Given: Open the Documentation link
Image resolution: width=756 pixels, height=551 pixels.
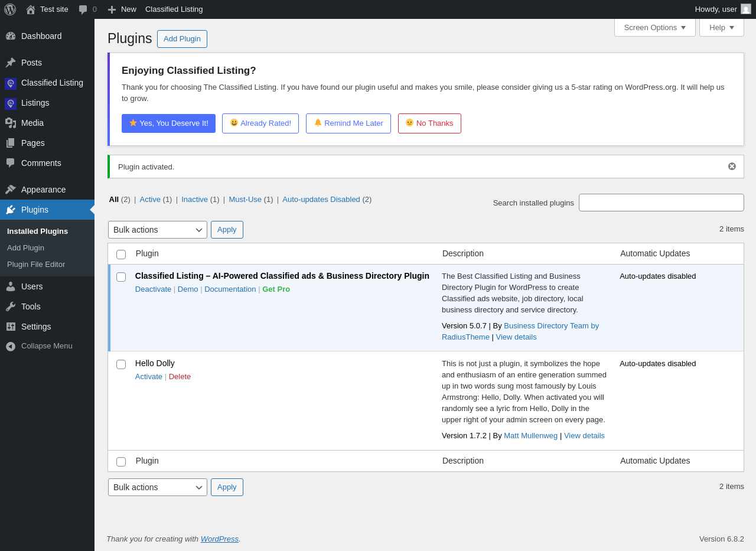Looking at the screenshot, I should pyautogui.click(x=230, y=289).
